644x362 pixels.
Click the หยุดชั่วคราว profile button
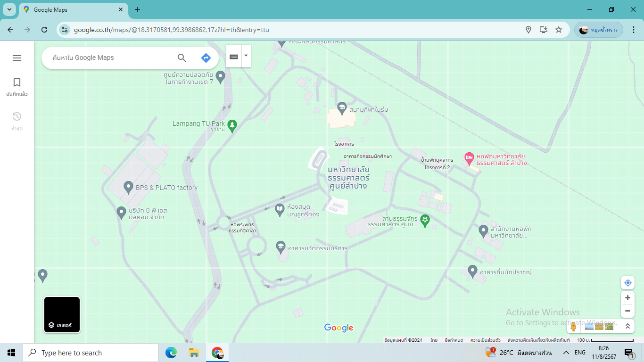coord(598,30)
